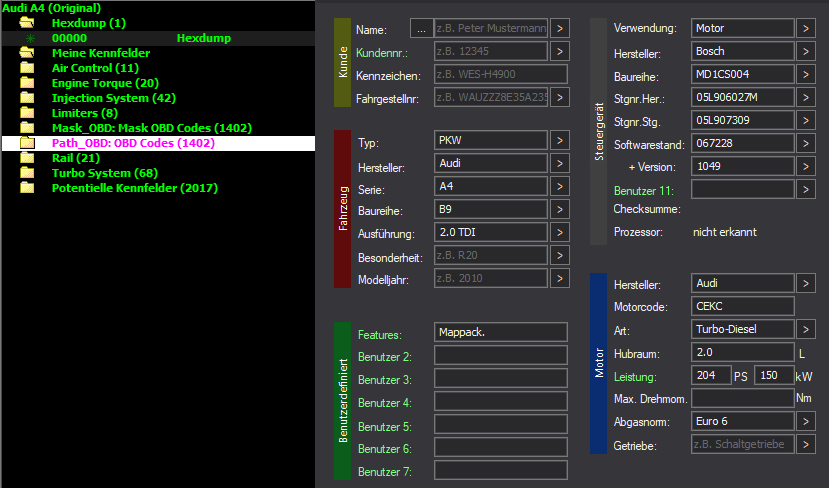829x488 pixels.
Task: Open the Abgasnorm Euro 6 arrow button
Action: click(806, 421)
